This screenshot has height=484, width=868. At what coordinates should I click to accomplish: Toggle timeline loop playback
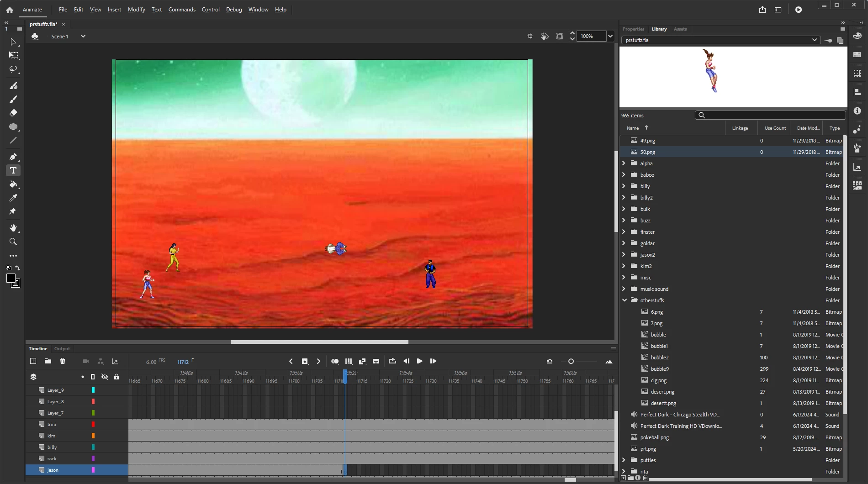point(392,361)
